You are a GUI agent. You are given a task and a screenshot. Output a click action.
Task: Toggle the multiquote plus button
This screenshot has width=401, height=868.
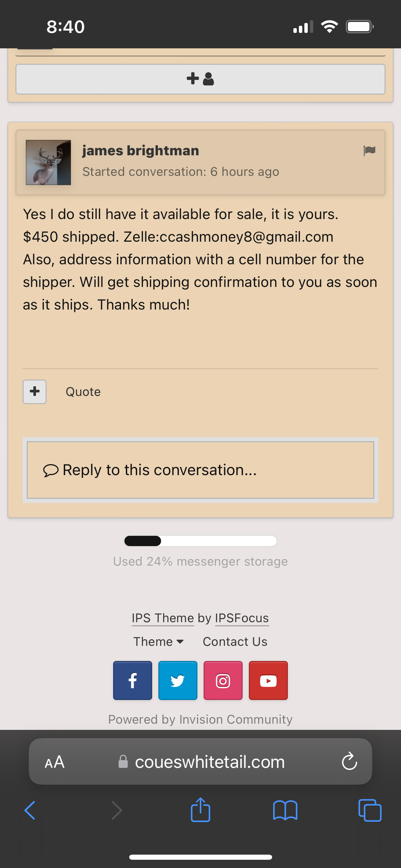(35, 391)
